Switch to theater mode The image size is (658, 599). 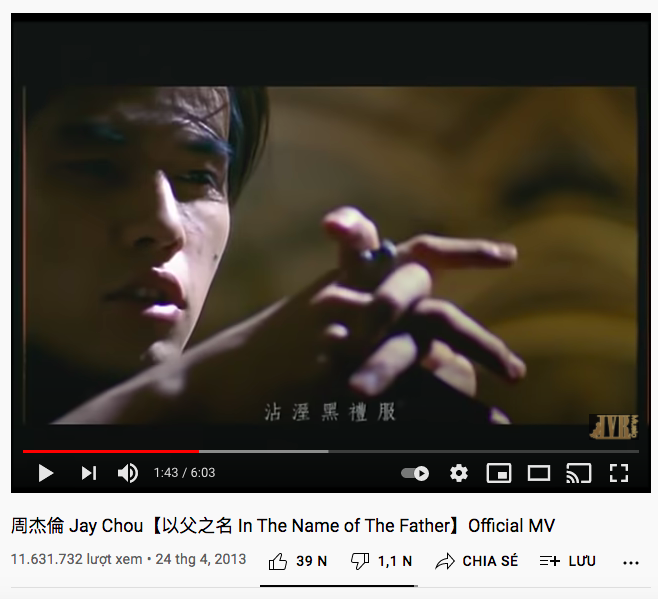click(539, 473)
